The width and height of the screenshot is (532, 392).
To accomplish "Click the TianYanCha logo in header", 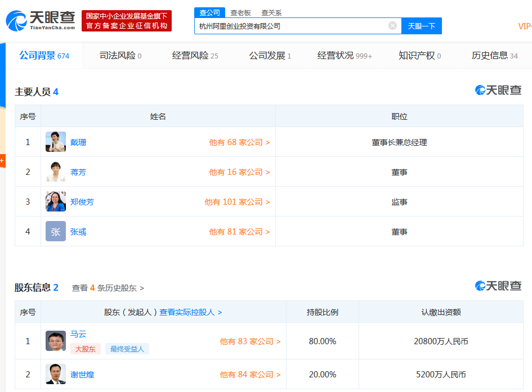I will coord(41,21).
